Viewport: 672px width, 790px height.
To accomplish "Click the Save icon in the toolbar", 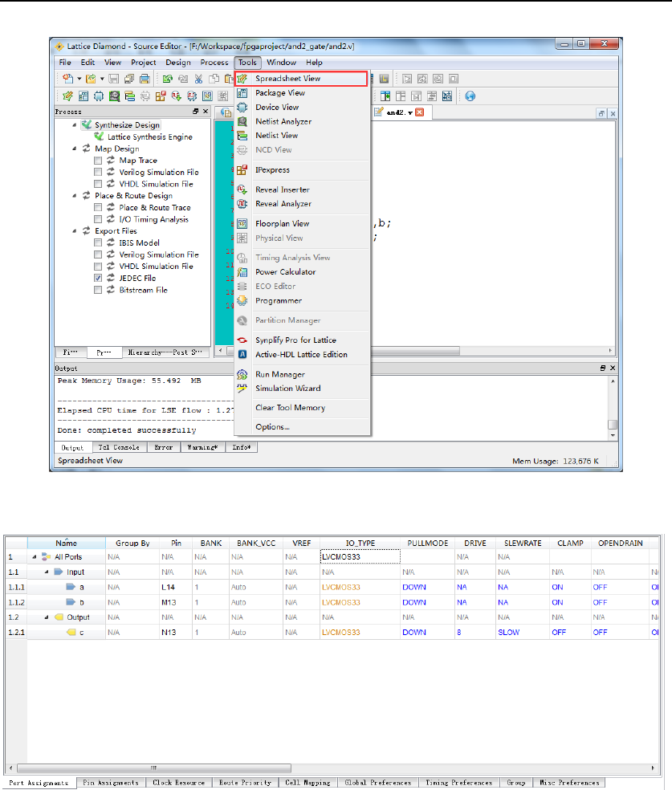I will point(115,79).
